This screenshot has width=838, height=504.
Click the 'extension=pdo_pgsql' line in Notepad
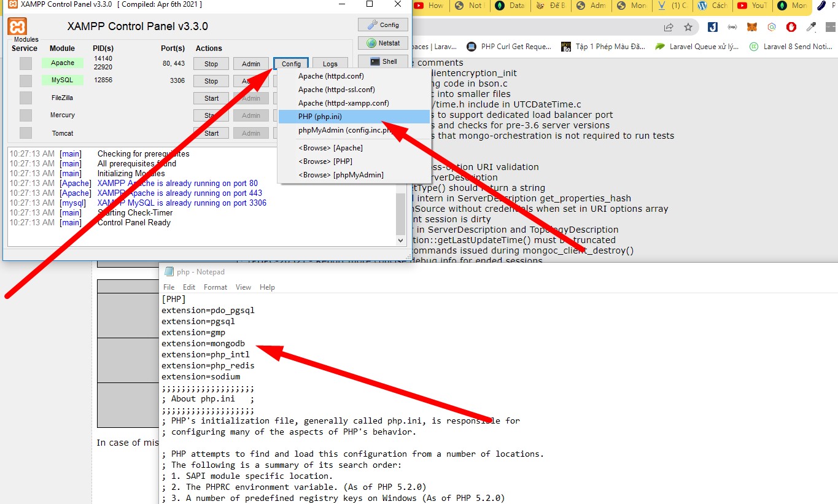tap(208, 310)
